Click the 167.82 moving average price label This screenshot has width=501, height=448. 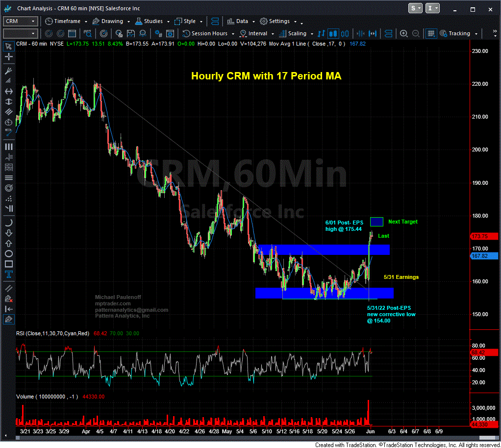click(484, 256)
